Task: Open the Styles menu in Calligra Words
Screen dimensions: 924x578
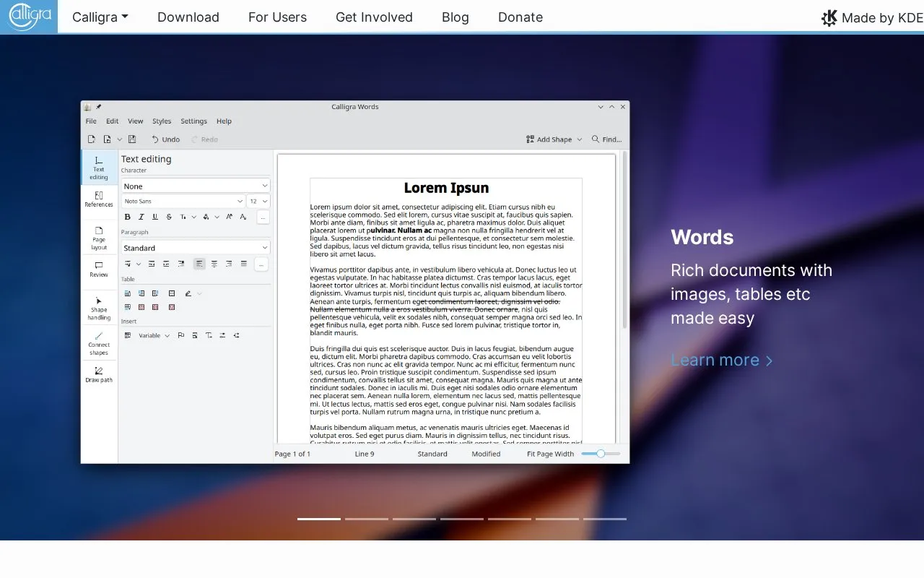Action: tap(162, 121)
